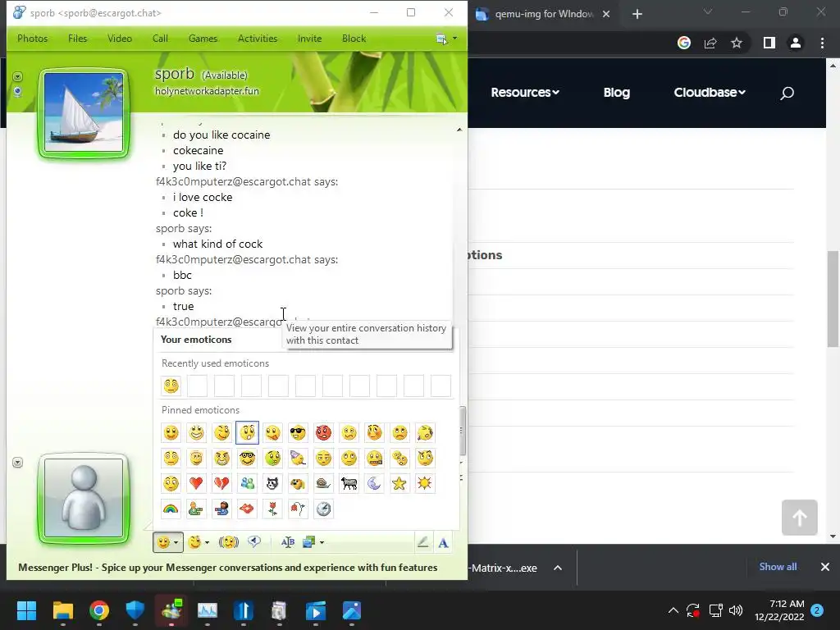Pick the rainbow emoticon
The width and height of the screenshot is (840, 630).
(x=171, y=509)
